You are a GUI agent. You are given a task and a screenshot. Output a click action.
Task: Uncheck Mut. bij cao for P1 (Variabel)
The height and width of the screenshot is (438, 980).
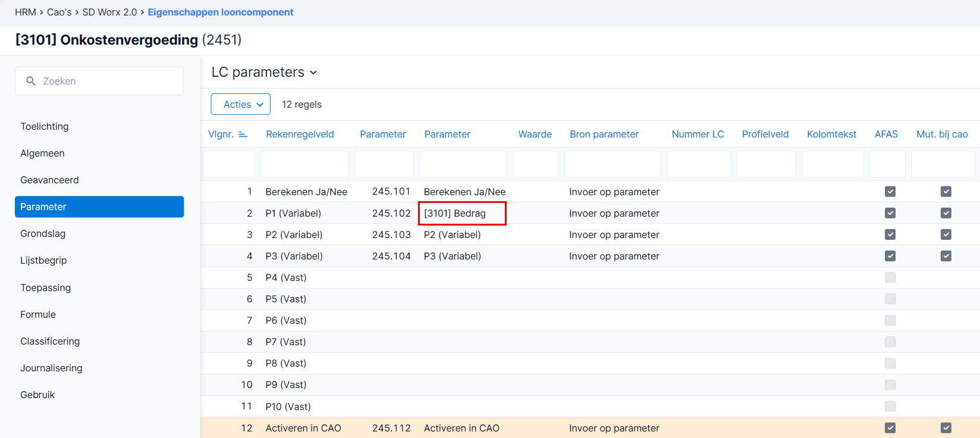pyautogui.click(x=946, y=213)
